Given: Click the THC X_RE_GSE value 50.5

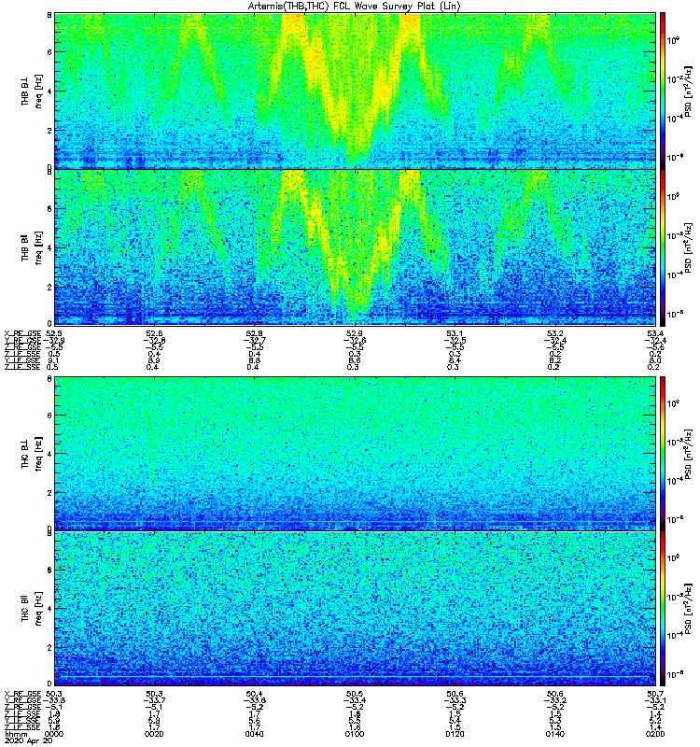Looking at the screenshot, I should [355, 694].
